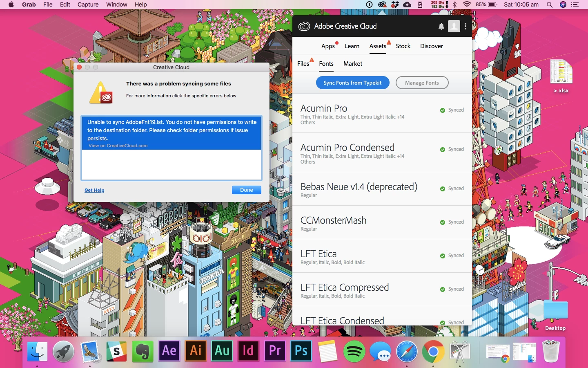588x368 pixels.
Task: Select the CCMonsterMash font entry
Action: (x=382, y=223)
